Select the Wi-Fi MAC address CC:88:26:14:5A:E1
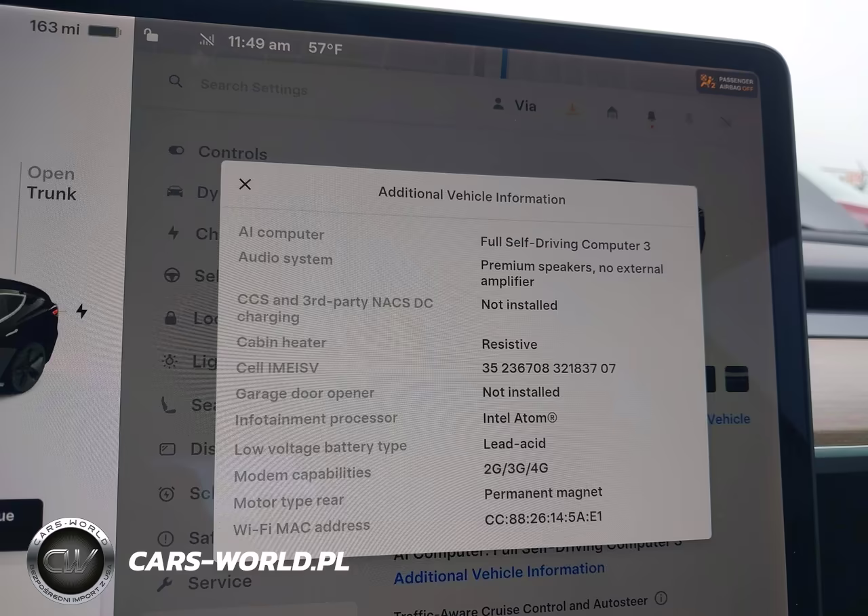Image resolution: width=868 pixels, height=616 pixels. click(x=543, y=518)
